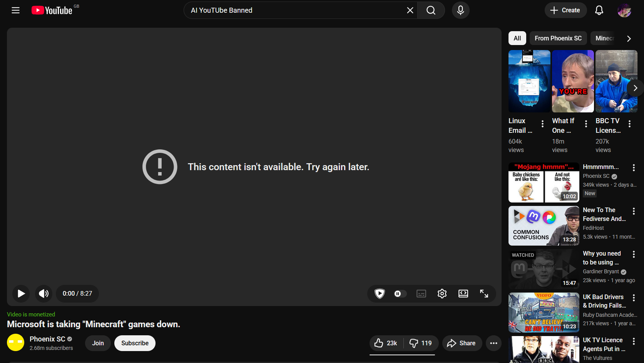Image resolution: width=644 pixels, height=363 pixels.
Task: Show more filter chips with arrow
Action: (x=629, y=38)
